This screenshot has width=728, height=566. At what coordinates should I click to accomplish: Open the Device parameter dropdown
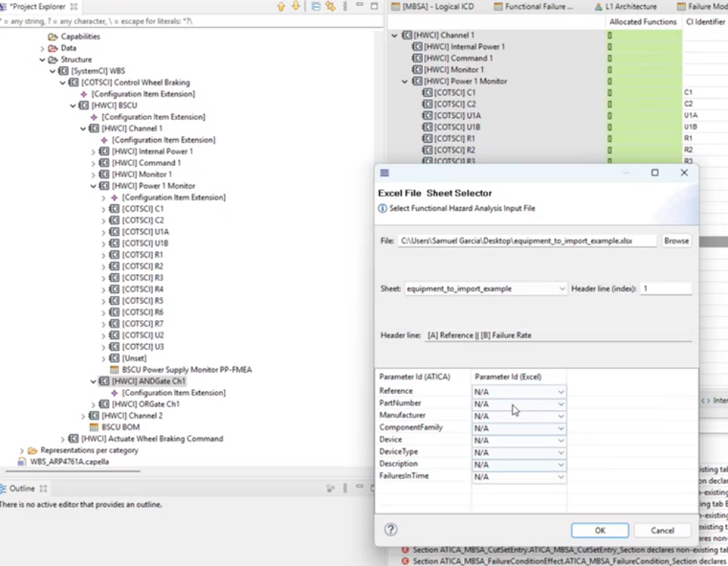pos(519,440)
